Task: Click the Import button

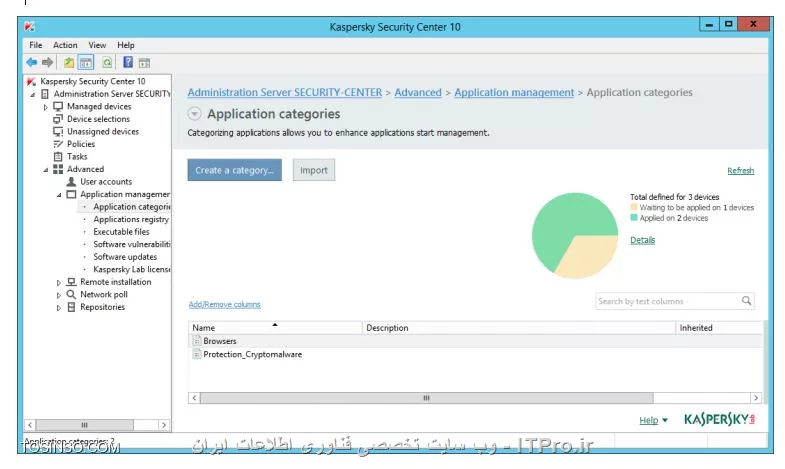Action: (314, 170)
